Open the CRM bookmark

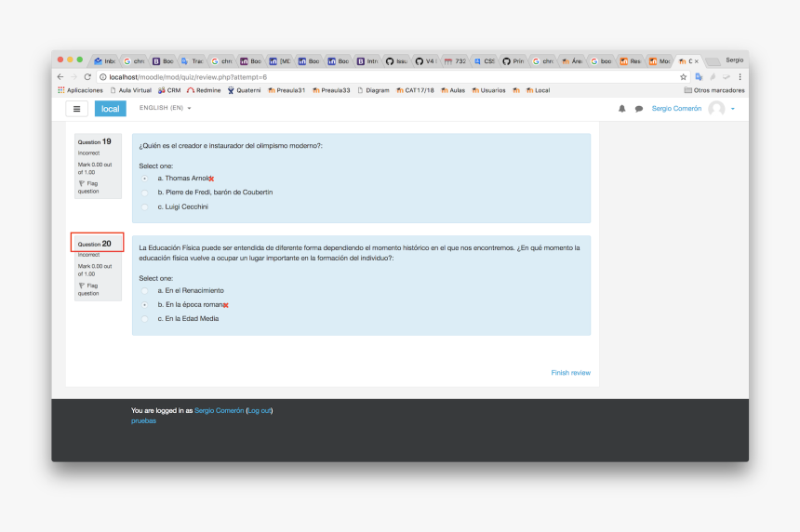169,90
